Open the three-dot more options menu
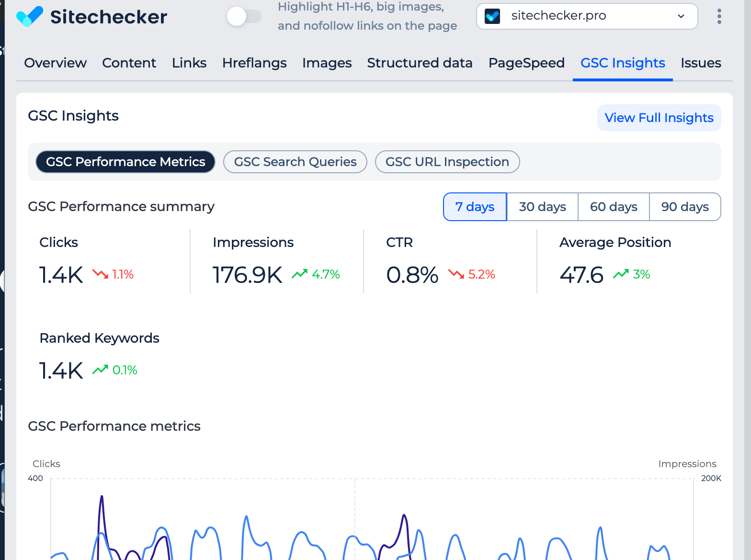The width and height of the screenshot is (751, 560). pos(719,17)
